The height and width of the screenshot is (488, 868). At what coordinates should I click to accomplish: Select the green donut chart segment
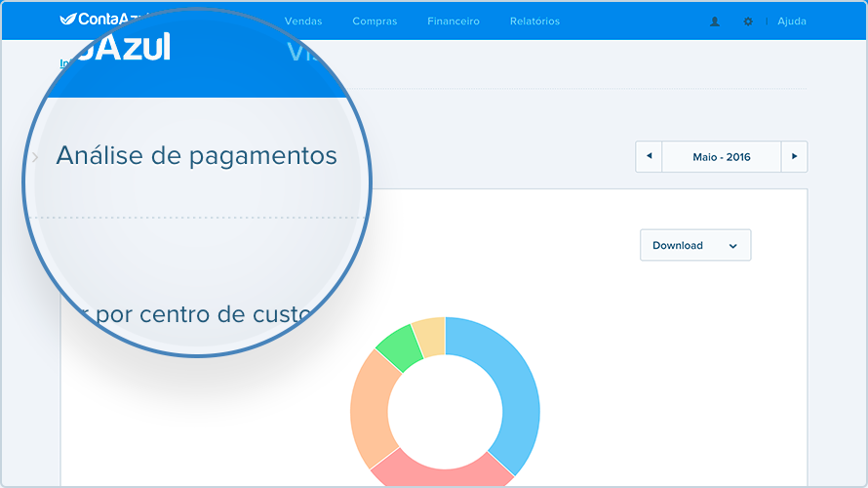pyautogui.click(x=401, y=346)
